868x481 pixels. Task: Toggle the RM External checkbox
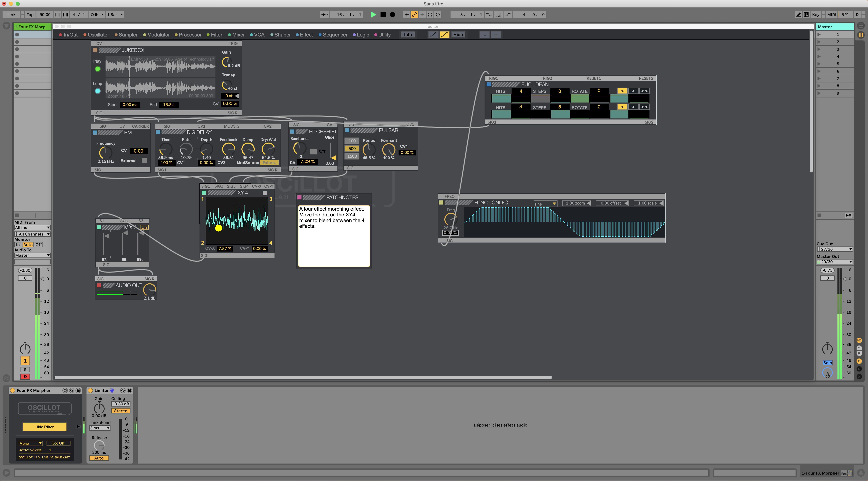[144, 160]
